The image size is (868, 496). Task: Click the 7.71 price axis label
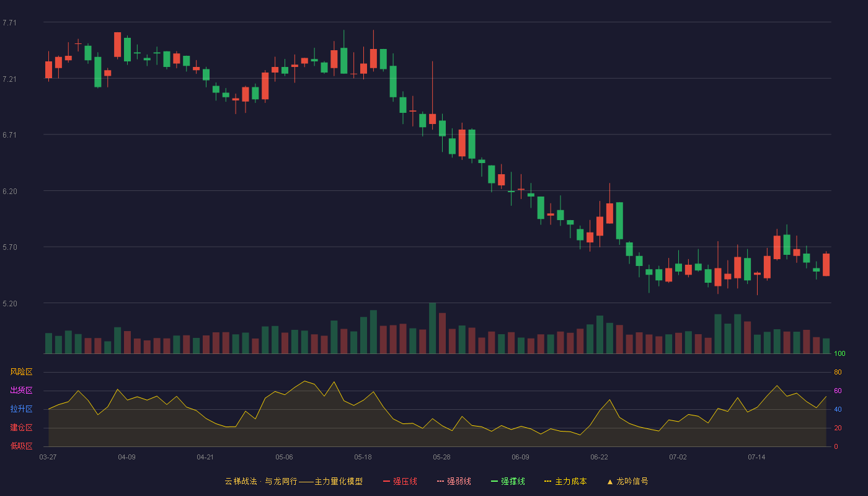click(9, 23)
